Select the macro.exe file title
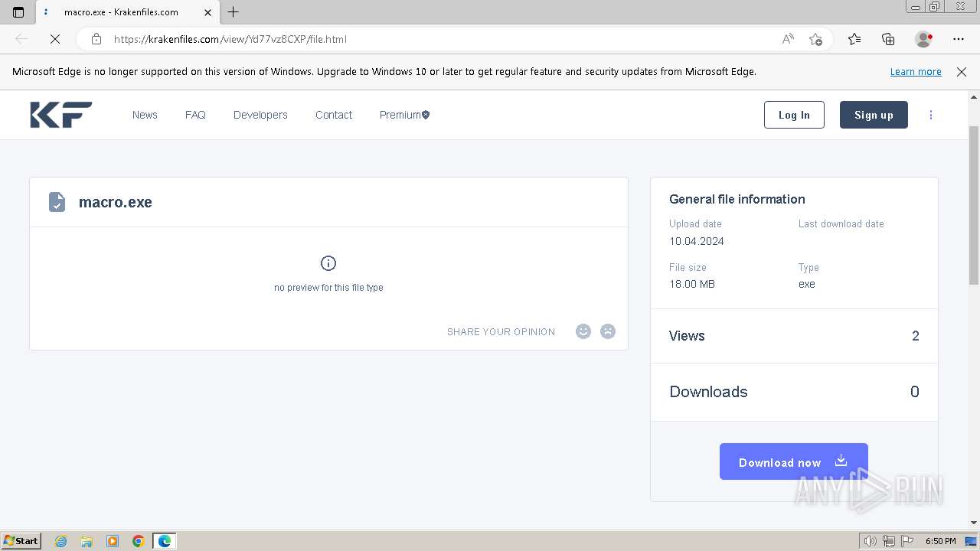Image resolution: width=980 pixels, height=551 pixels. click(116, 202)
